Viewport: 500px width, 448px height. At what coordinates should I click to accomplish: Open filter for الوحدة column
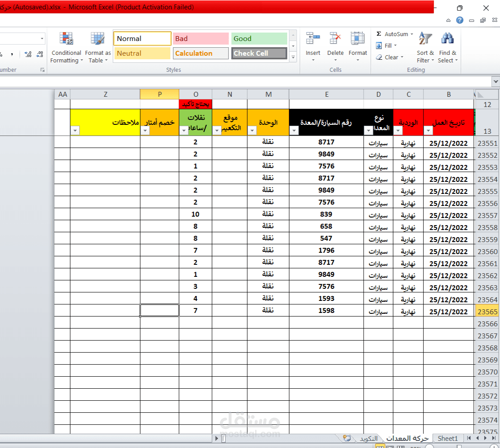pos(252,130)
